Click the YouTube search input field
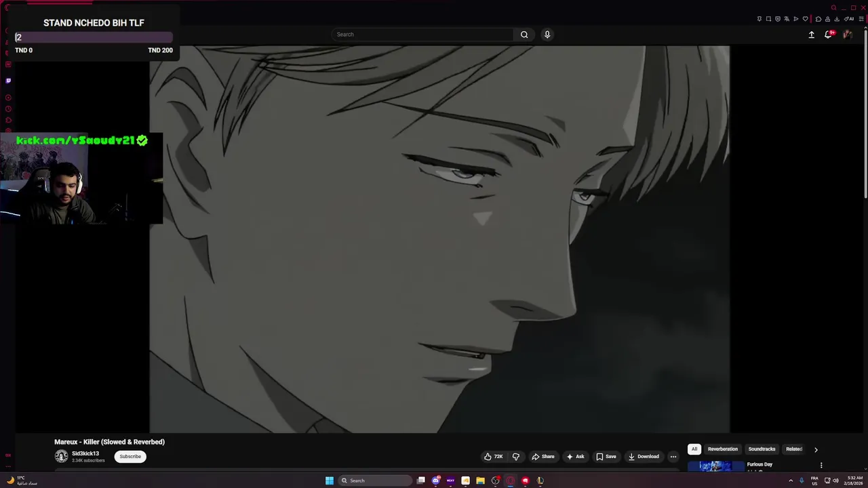 pos(424,35)
